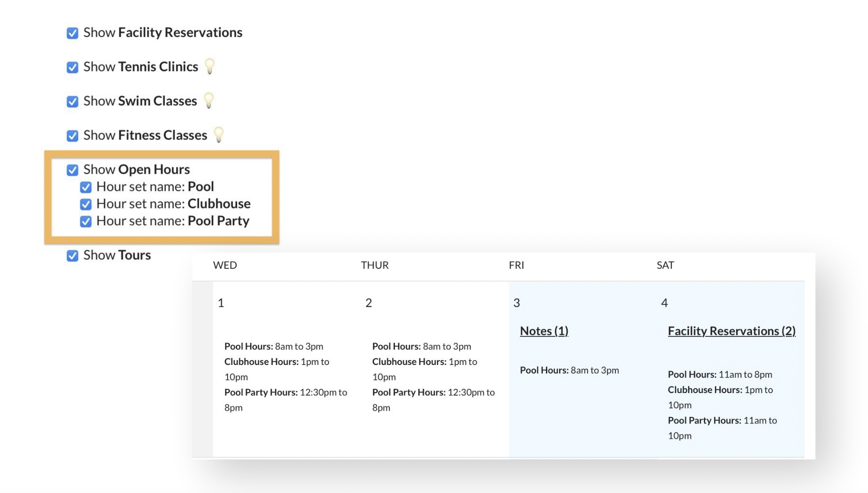
Task: Toggle the Show Tours checkbox
Action: [x=72, y=256]
